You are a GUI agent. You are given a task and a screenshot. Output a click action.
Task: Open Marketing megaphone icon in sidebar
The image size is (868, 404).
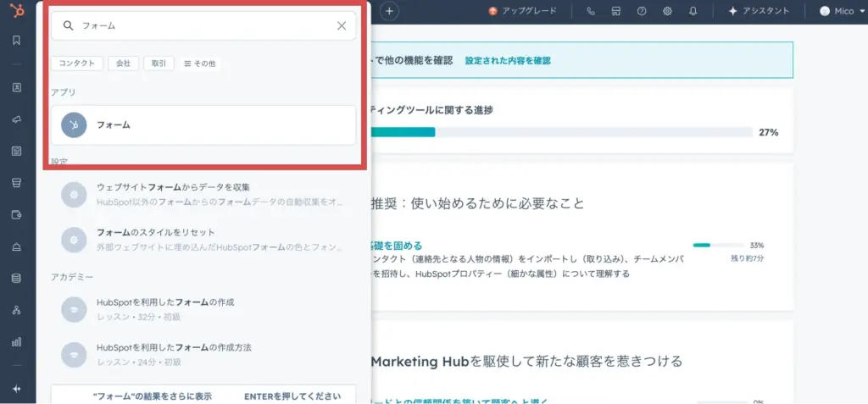(x=17, y=119)
